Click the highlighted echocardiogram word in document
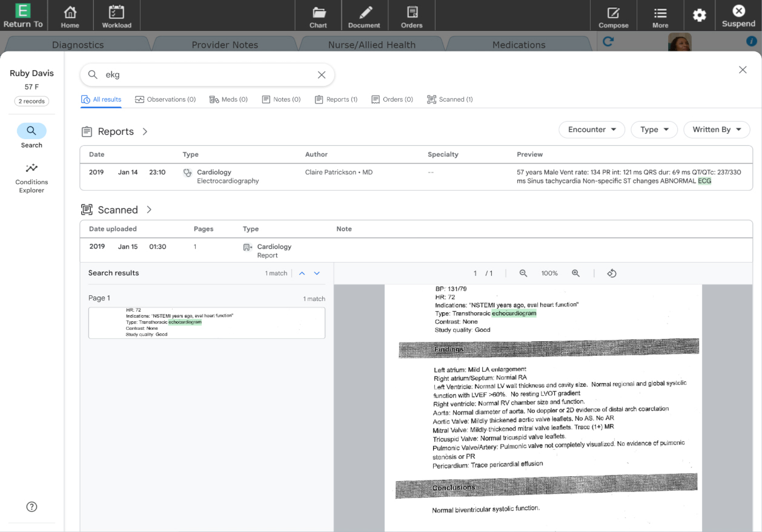Viewport: 762px width, 532px height. tap(514, 313)
